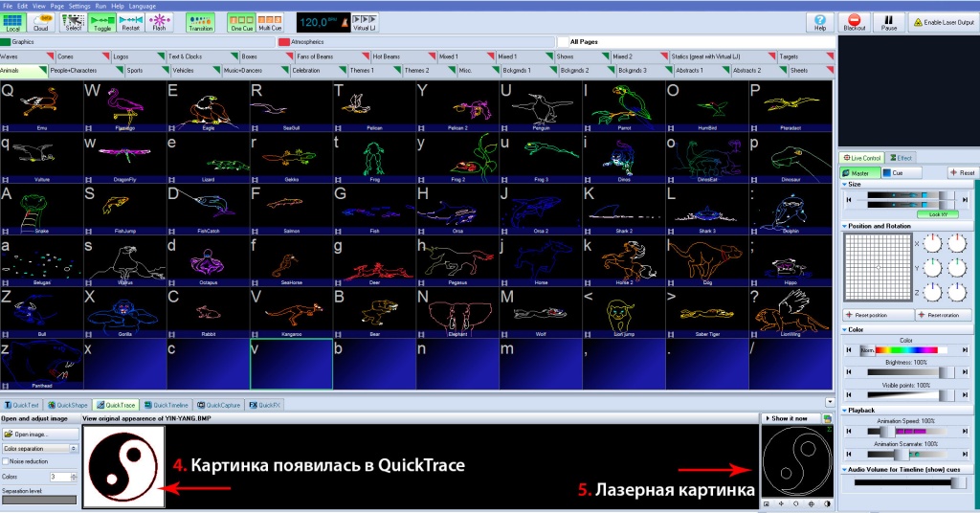Screen dimensions: 980x513
Task: Switch to the Live Control tab
Action: tap(862, 158)
